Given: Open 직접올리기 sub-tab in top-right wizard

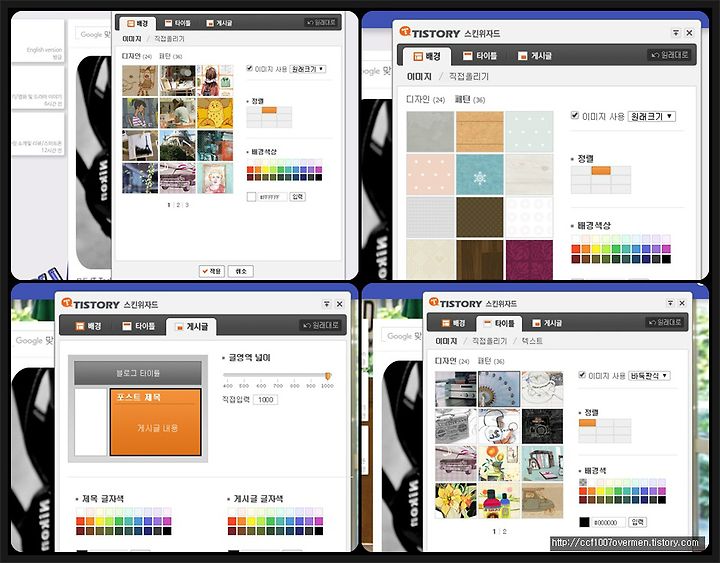Looking at the screenshot, I should pyautogui.click(x=469, y=77).
